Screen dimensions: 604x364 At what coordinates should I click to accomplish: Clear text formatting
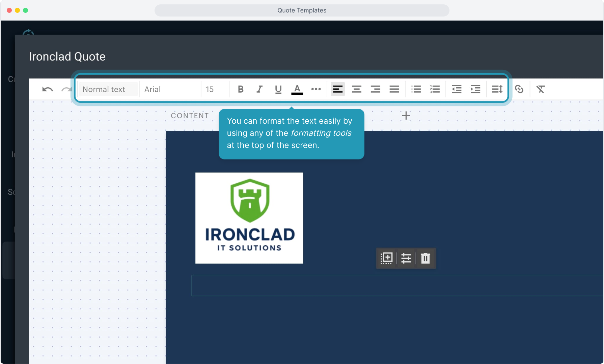(x=541, y=89)
